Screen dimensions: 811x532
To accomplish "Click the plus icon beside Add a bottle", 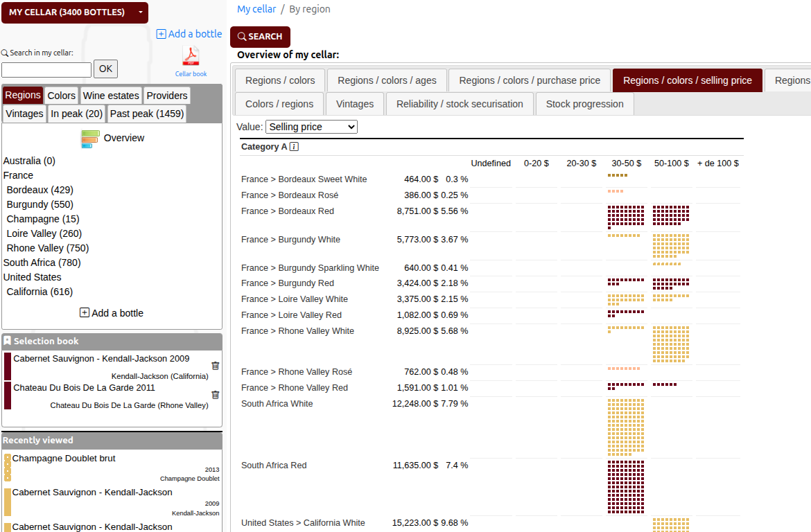I will 160,34.
